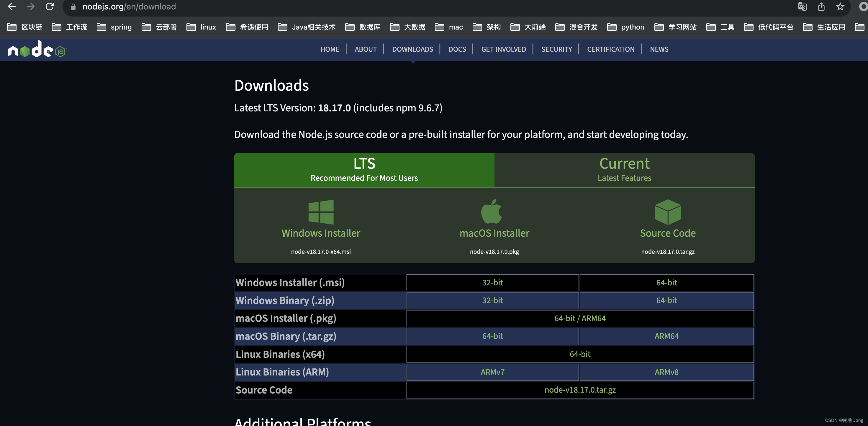The height and width of the screenshot is (426, 868).
Task: Click the browser back arrow
Action: pyautogui.click(x=12, y=6)
